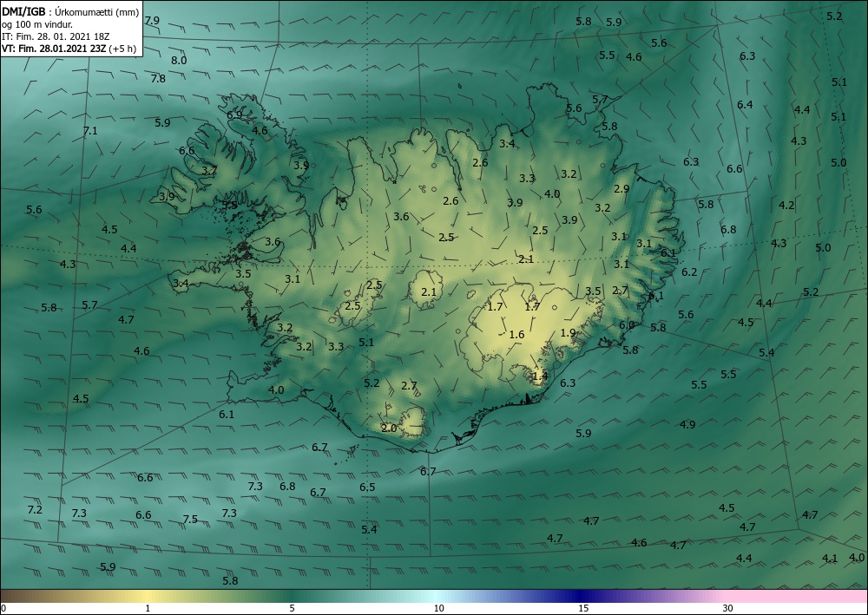
Task: Select the 1.4 value on the map
Action: (x=540, y=376)
